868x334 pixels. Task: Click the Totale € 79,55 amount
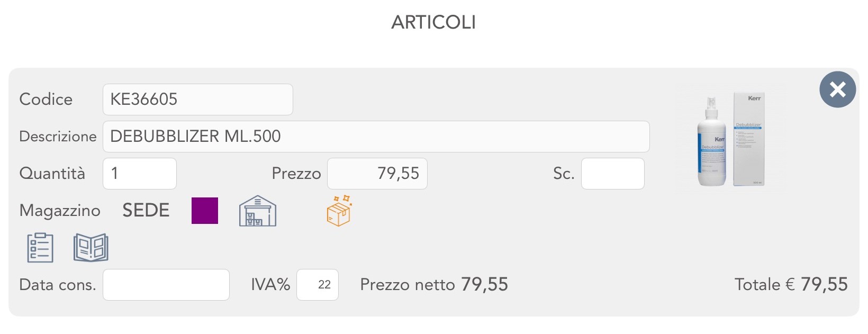(824, 285)
